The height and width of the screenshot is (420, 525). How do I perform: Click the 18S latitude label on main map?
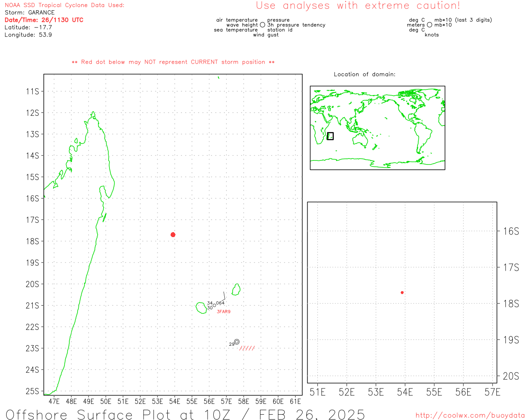click(32, 241)
